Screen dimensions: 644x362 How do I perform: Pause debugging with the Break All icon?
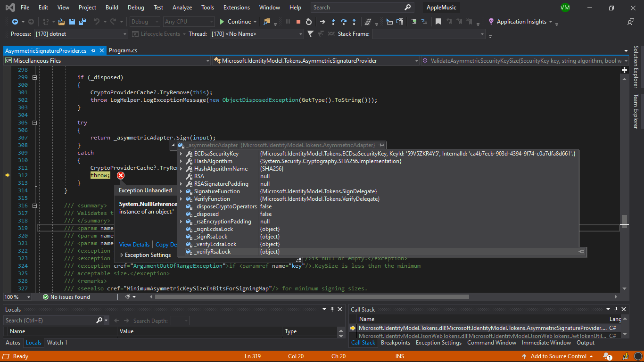tap(288, 22)
